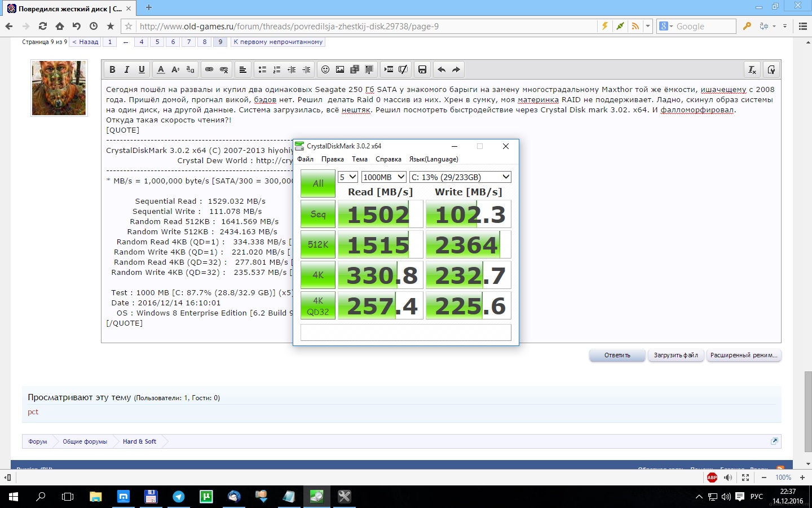Click the Ответить button
Viewport: 812px width, 508px height.
click(x=617, y=355)
